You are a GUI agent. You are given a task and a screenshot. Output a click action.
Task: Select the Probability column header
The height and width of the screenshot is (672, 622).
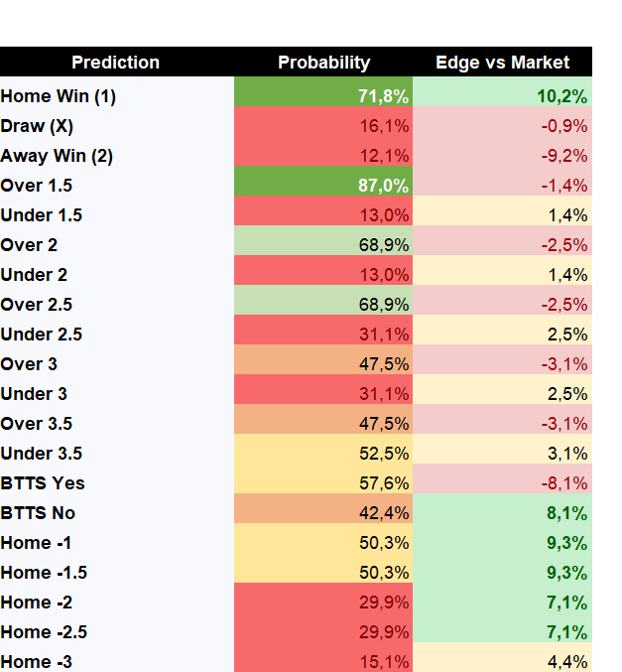coord(323,62)
